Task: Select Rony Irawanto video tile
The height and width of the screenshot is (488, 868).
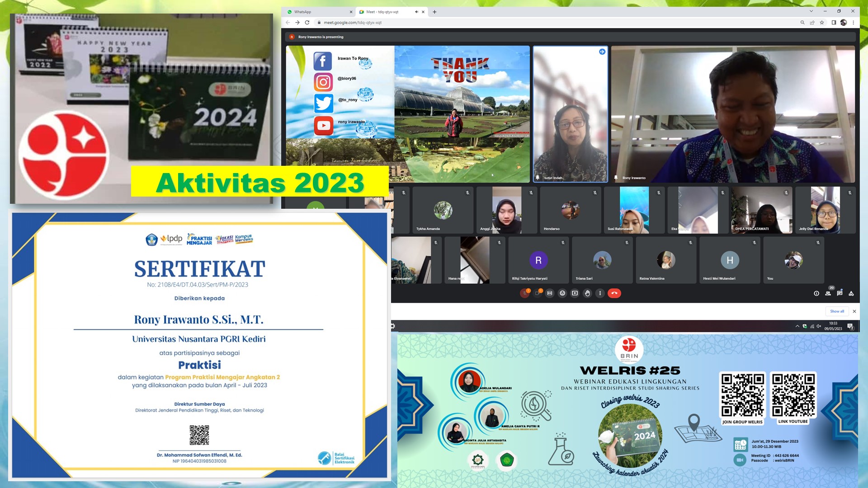Action: click(733, 114)
